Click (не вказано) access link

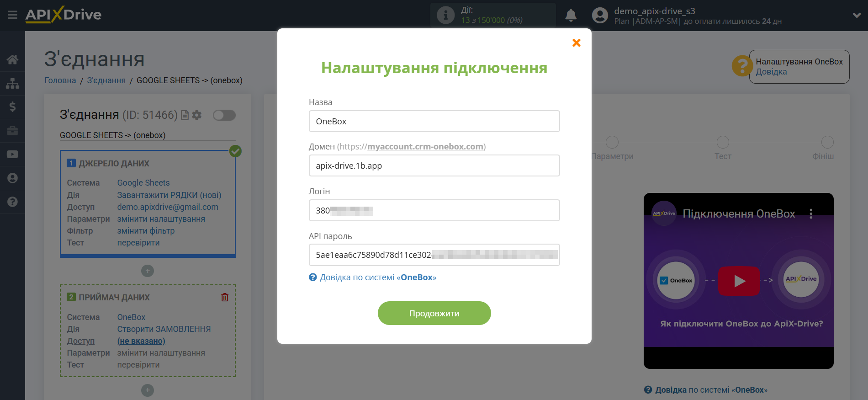coord(141,341)
